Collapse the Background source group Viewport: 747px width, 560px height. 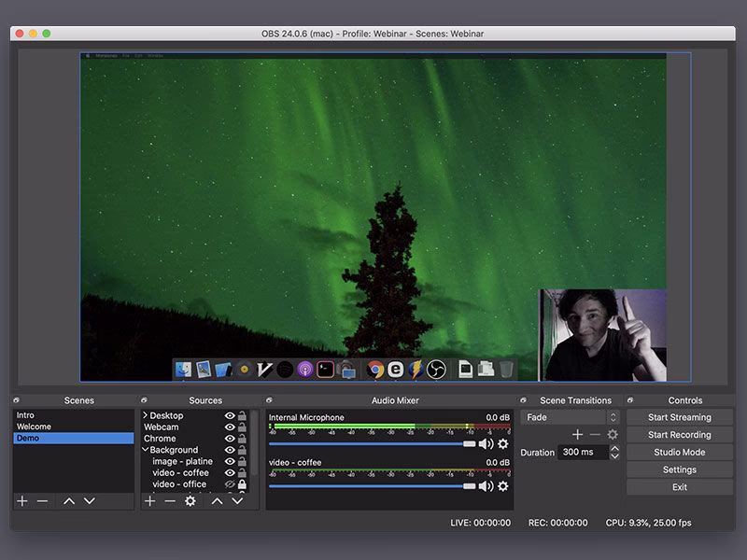click(146, 450)
